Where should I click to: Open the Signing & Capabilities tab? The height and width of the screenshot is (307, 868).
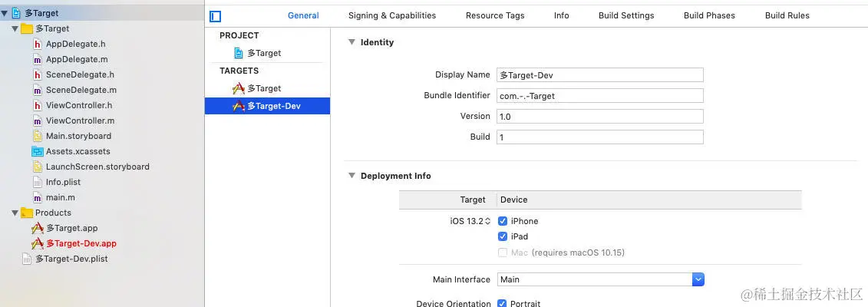391,15
